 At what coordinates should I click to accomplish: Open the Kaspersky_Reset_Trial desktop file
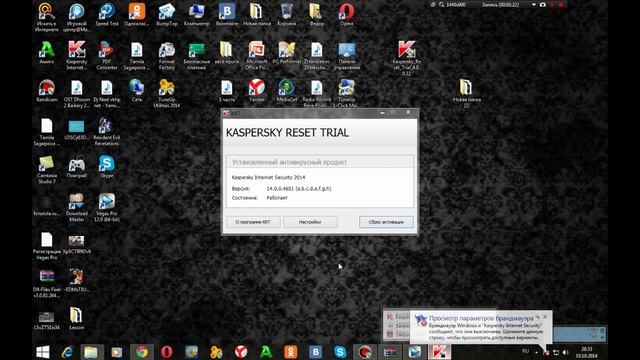click(407, 58)
